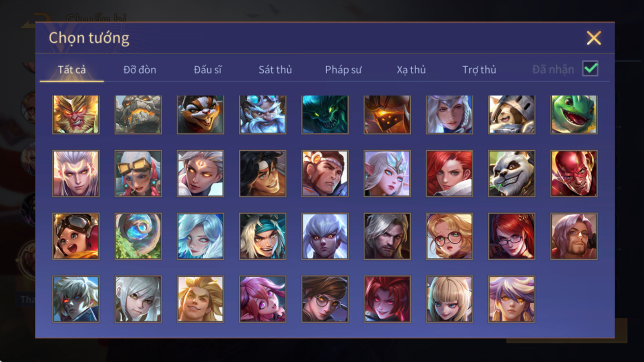Select the red-masked Flash hero portrait
644x362 pixels.
click(x=574, y=174)
